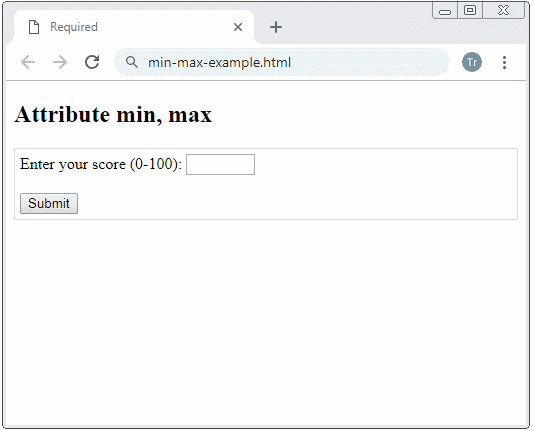Click the page icon on Required tab

(x=34, y=27)
